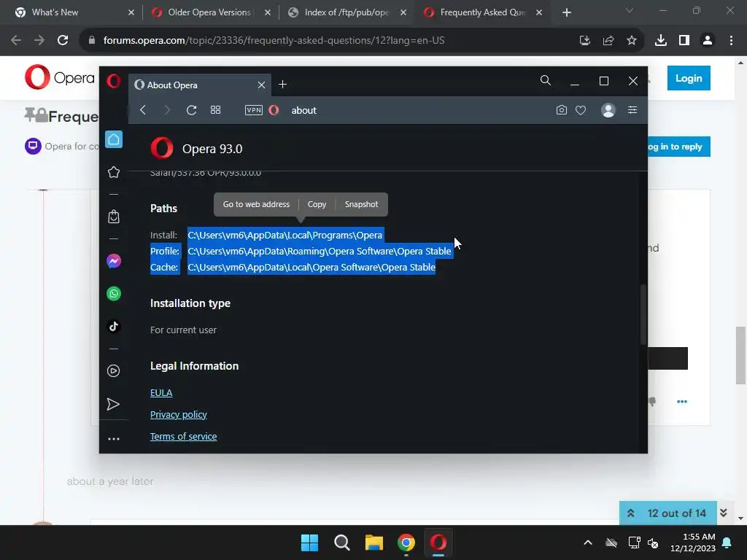Open Bookmarks star in Opera's sidebar
Screen dimensions: 747x560
tap(113, 172)
